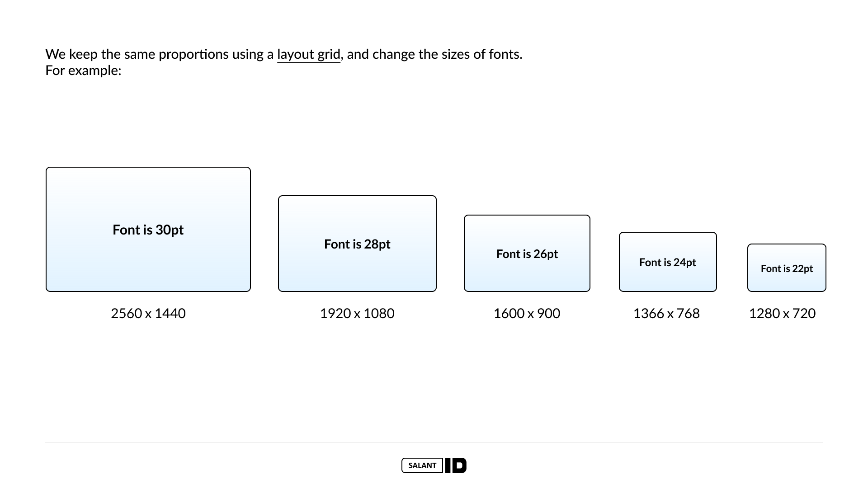The width and height of the screenshot is (868, 488).
Task: Select the Font is 24pt box
Action: tap(668, 262)
